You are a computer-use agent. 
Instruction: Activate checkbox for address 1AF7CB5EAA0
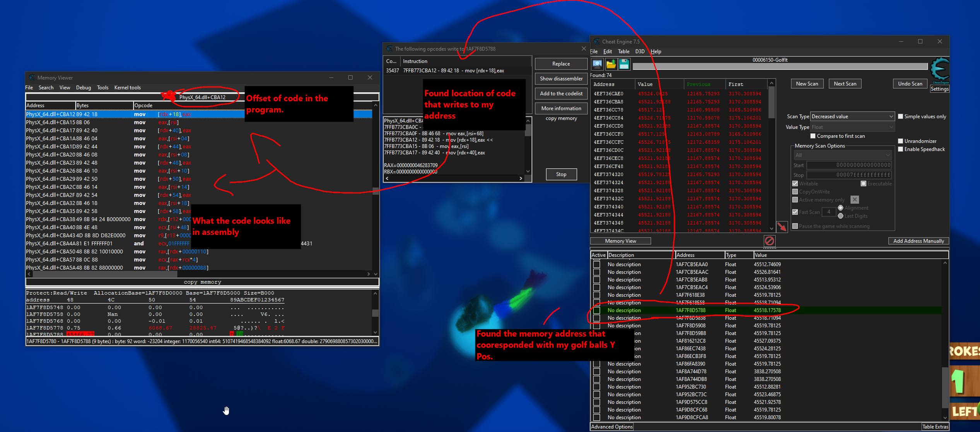(597, 264)
